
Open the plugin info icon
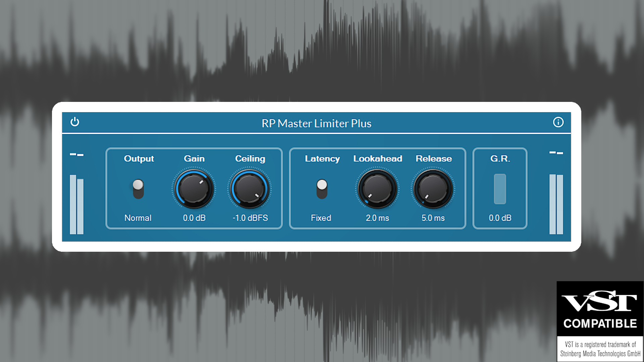coord(558,122)
